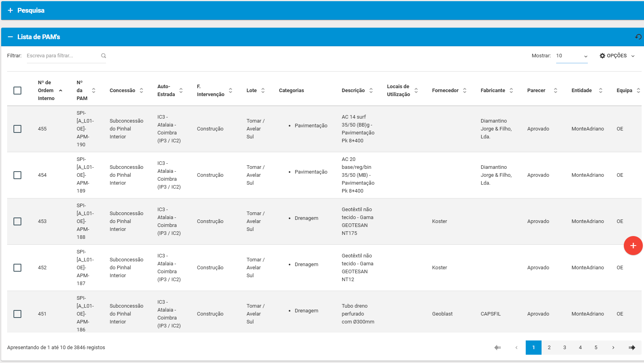Jump to page 5 in pagination
Image resolution: width=644 pixels, height=363 pixels.
click(596, 348)
